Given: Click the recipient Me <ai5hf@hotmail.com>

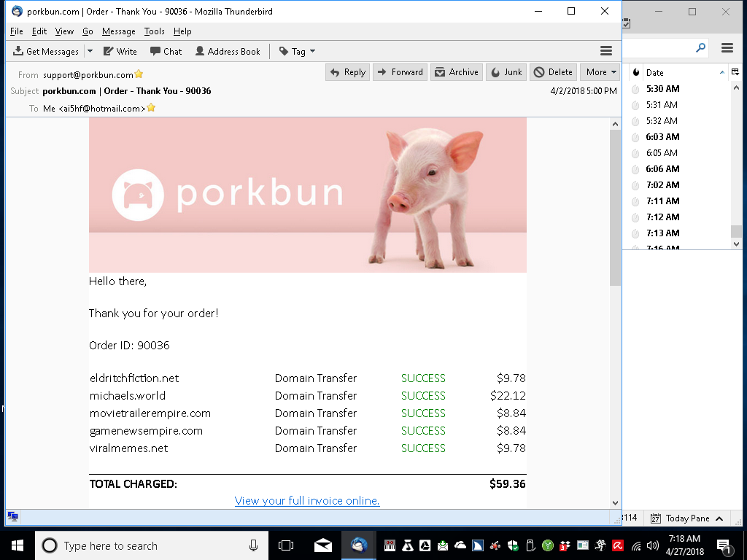Looking at the screenshot, I should tap(94, 109).
